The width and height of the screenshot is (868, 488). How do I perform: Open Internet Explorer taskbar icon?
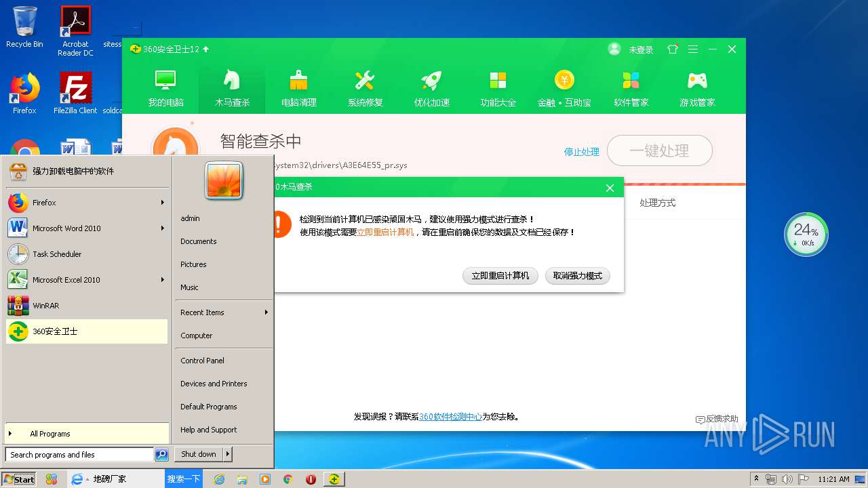tap(219, 479)
